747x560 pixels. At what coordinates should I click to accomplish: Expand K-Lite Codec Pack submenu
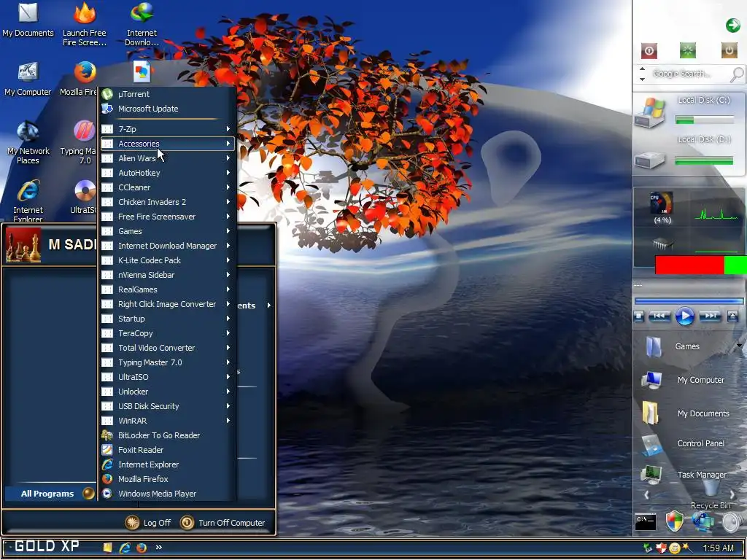pyautogui.click(x=167, y=260)
